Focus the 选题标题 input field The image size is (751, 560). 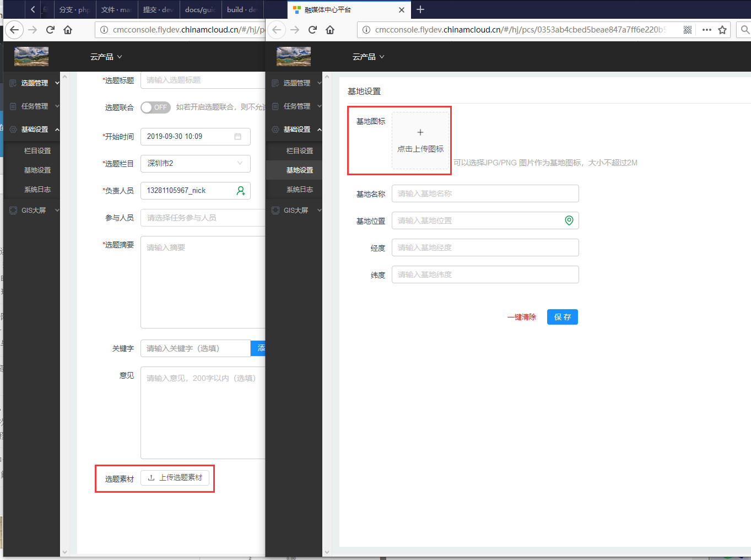tap(203, 80)
